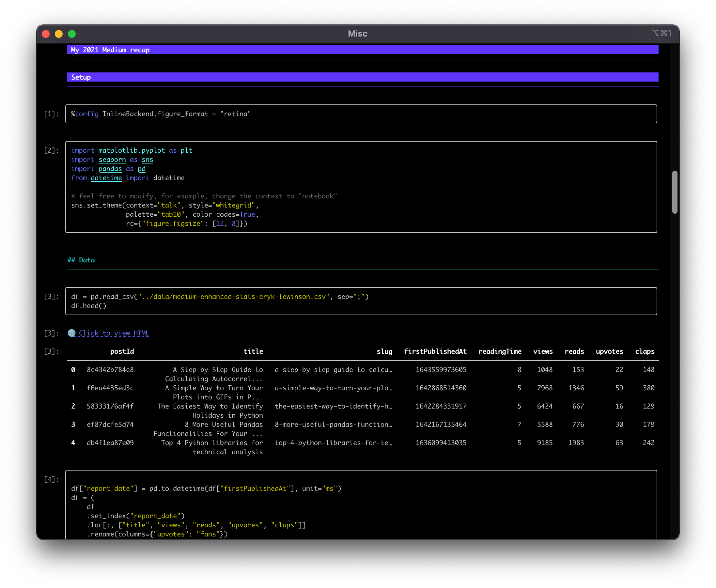Click the yellow minimize window button
Viewport: 716px width, 588px height.
click(59, 34)
